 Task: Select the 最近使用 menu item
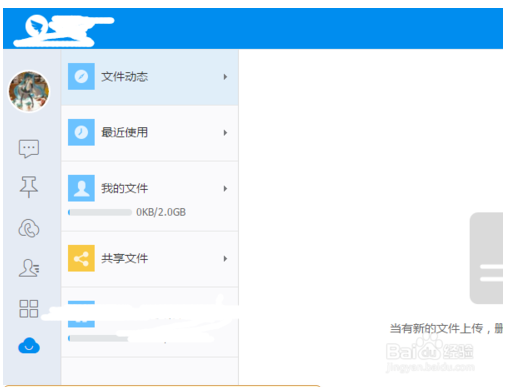(150, 133)
